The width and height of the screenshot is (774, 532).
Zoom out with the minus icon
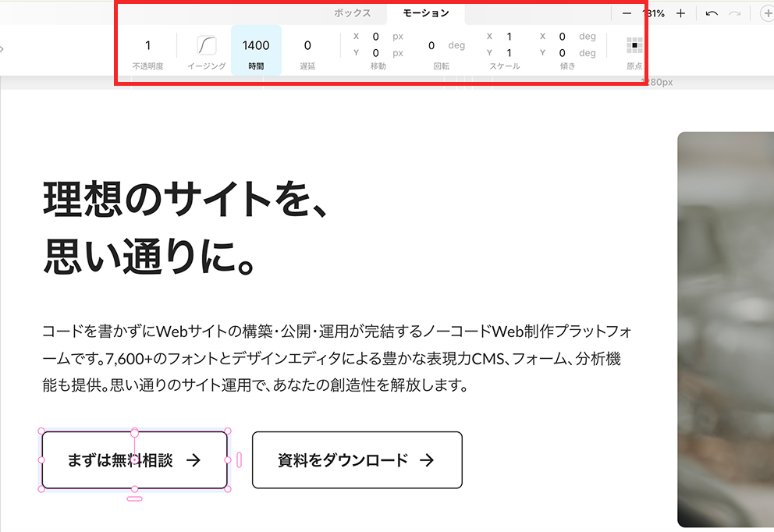point(627,13)
